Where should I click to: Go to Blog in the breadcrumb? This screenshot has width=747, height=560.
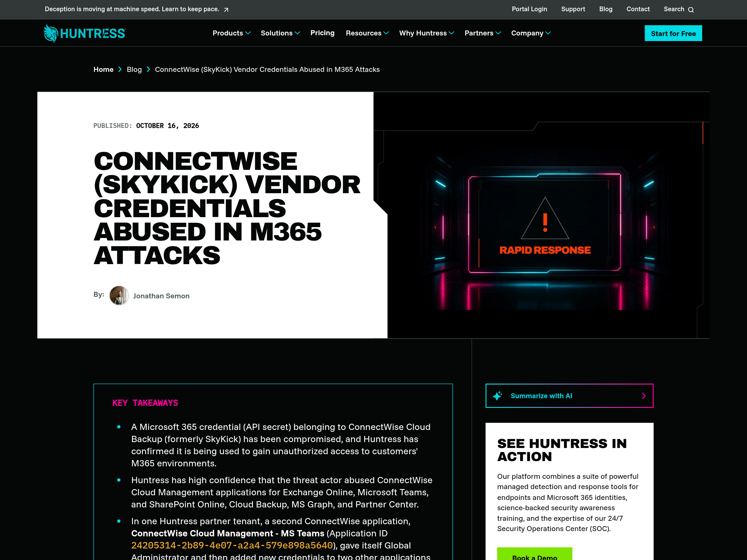coord(134,70)
